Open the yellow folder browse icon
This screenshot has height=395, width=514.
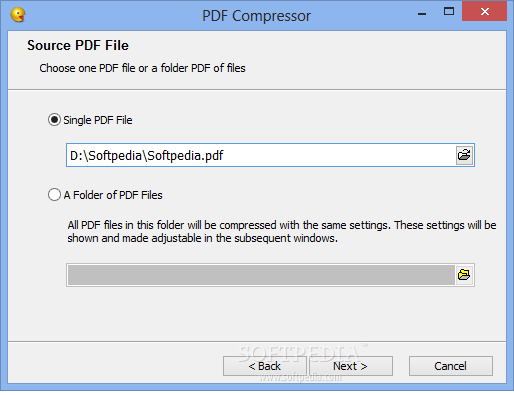464,275
